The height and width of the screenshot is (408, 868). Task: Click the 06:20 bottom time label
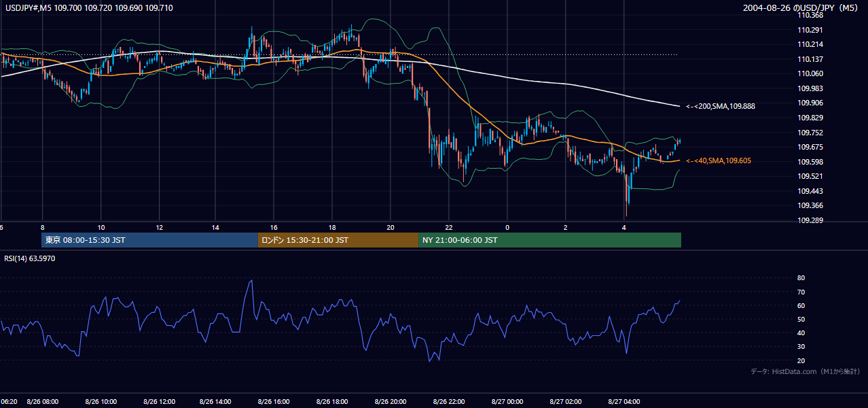tap(9, 402)
